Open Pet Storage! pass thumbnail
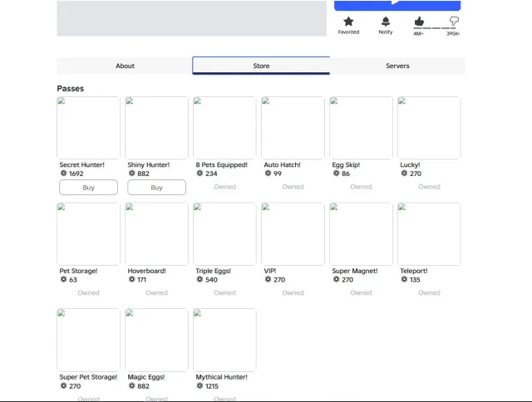This screenshot has height=402, width=532. point(89,234)
